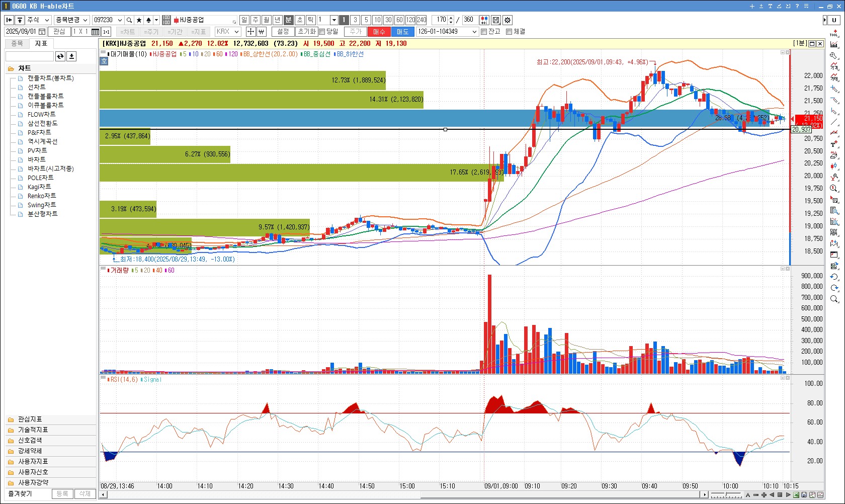Open the calendar date picker icon

click(42, 32)
